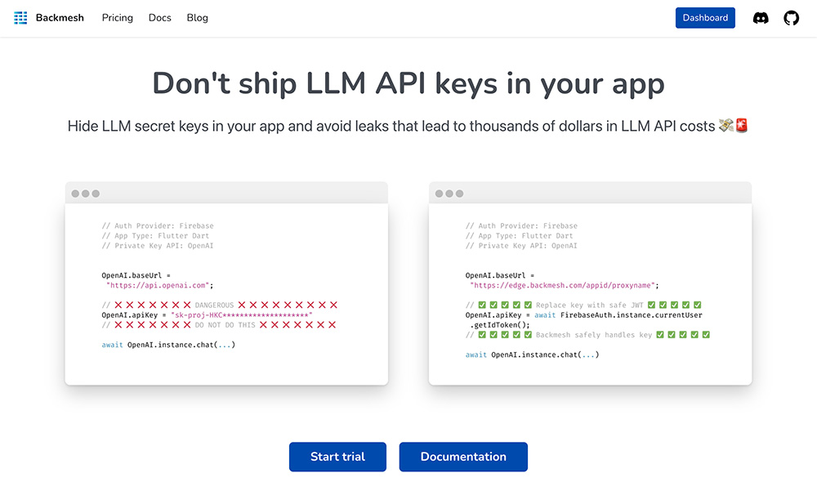Click the Backmesh brand name
Screen dimensions: 817x504
[x=60, y=18]
